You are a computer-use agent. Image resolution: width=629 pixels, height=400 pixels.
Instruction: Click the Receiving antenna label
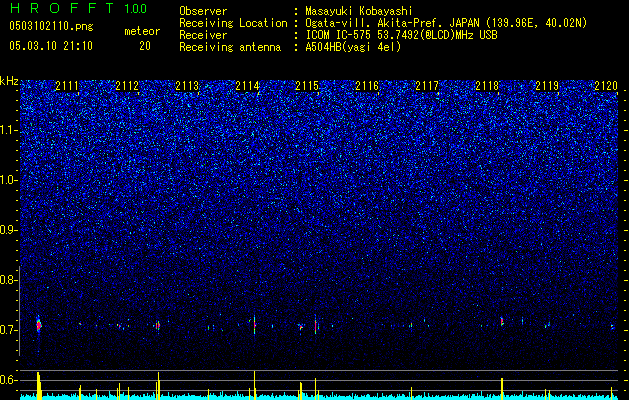coord(230,47)
